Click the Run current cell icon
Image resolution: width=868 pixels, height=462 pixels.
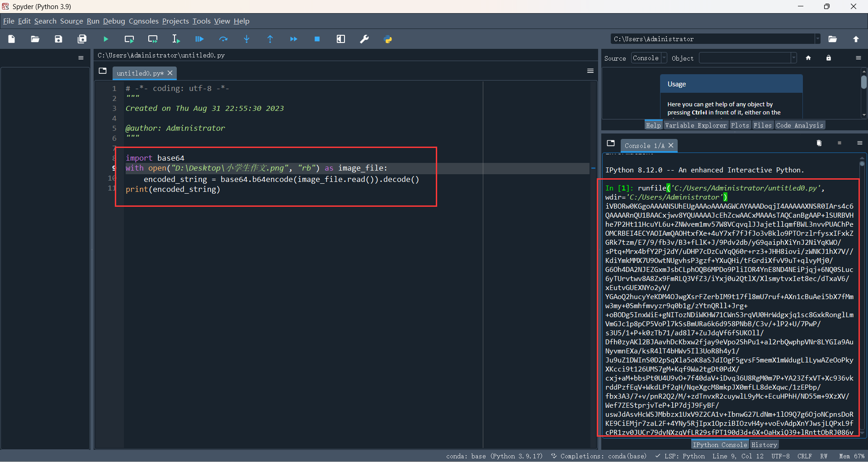click(129, 39)
